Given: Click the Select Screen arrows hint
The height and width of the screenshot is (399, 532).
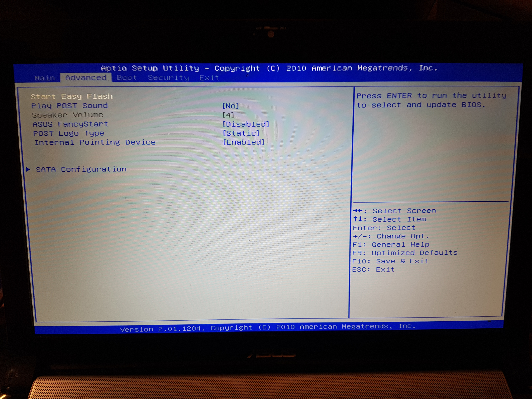Looking at the screenshot, I should pyautogui.click(x=394, y=211).
